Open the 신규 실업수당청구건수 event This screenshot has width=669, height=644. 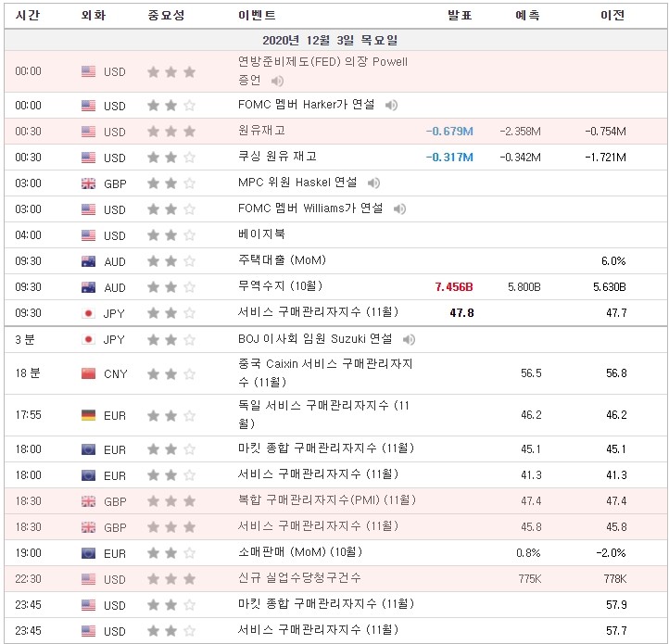(299, 578)
